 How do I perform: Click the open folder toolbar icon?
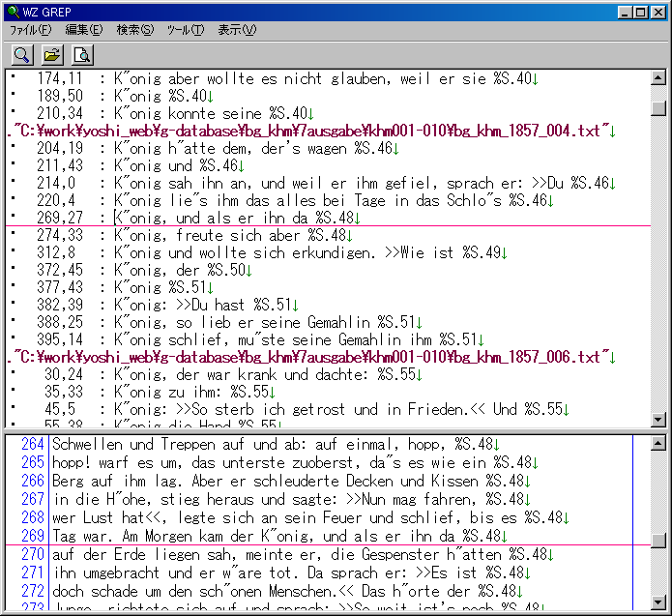(52, 55)
